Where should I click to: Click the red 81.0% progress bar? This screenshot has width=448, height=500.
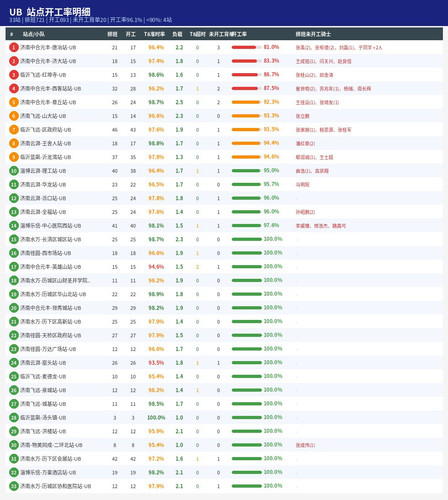(247, 47)
